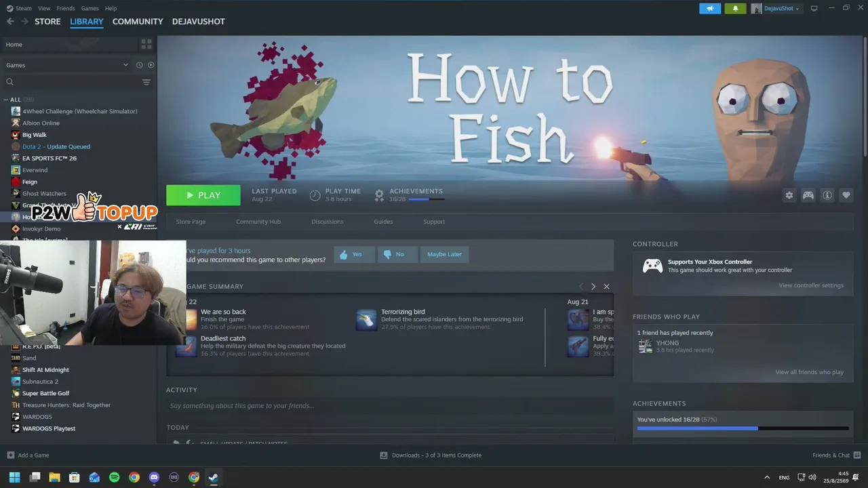Open the Discussions link
The height and width of the screenshot is (488, 868).
(x=328, y=222)
